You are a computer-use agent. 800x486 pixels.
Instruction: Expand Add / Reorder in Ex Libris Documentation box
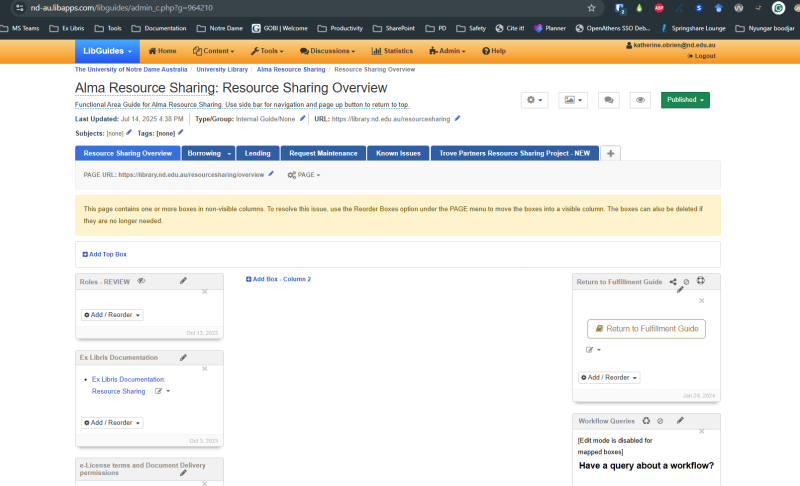tap(112, 423)
